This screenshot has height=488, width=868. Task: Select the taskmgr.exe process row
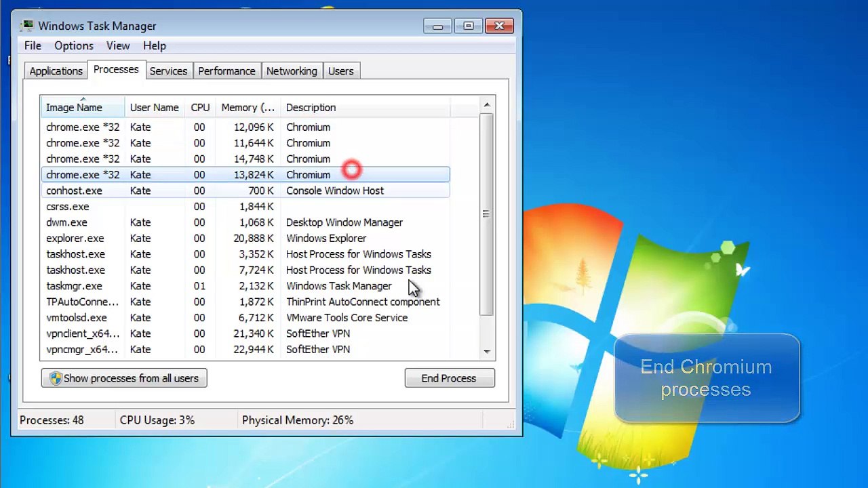pos(245,286)
